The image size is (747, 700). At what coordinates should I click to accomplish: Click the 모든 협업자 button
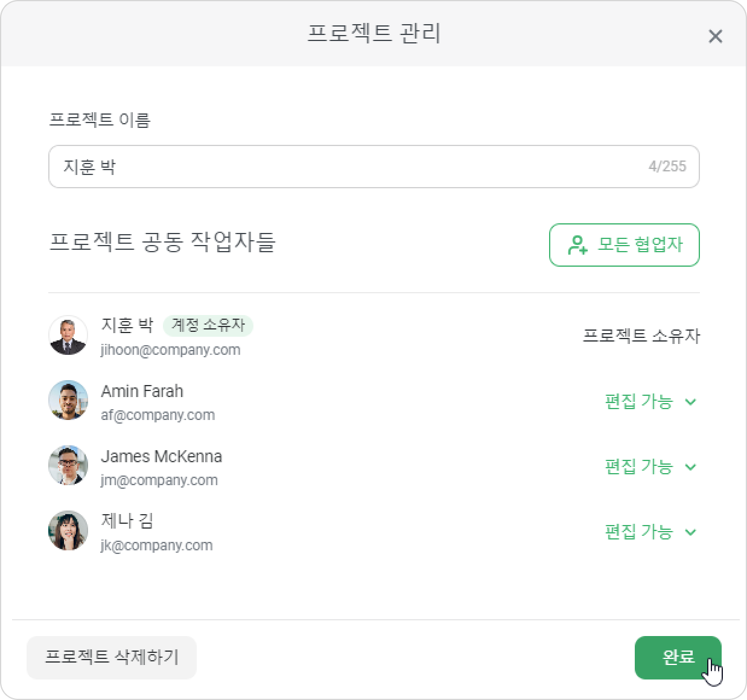624,245
